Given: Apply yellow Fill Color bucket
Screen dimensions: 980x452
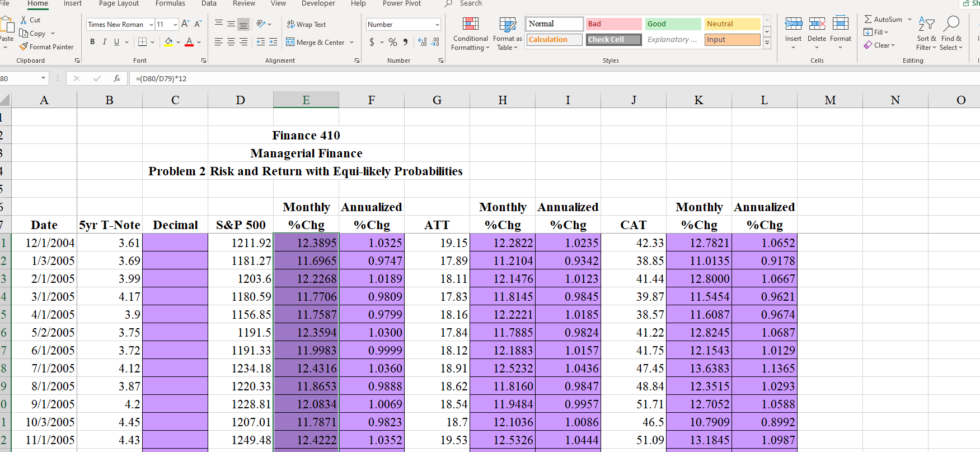Looking at the screenshot, I should coord(168,42).
